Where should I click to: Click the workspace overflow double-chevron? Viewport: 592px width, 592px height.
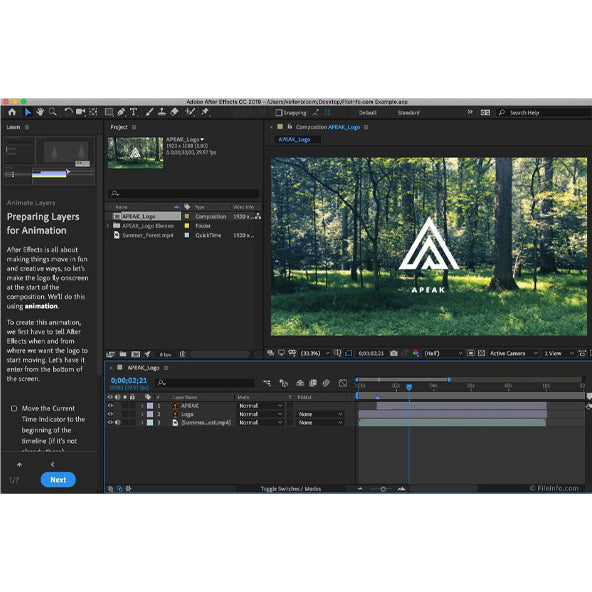point(470,112)
